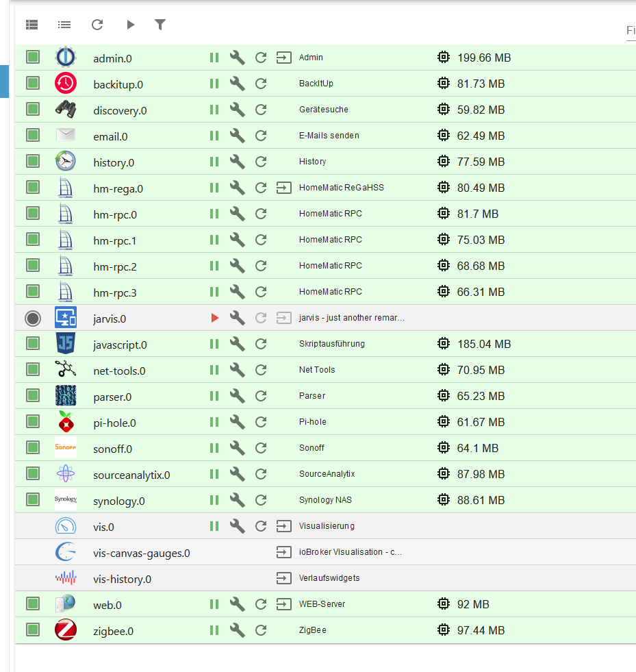Configure hm-rega.0 with wrench icon
The height and width of the screenshot is (672, 636).
coord(237,188)
